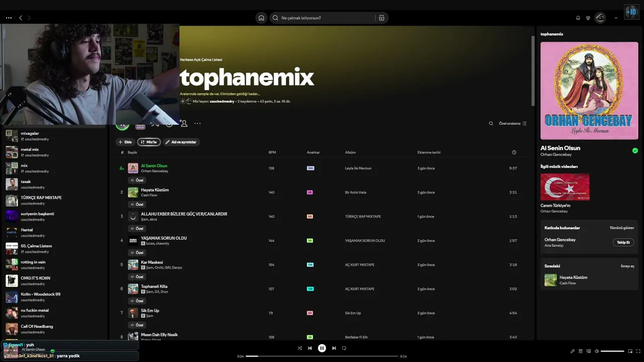Play the "Sik Em Up" track row
This screenshot has height=362, width=644.
click(x=322, y=313)
